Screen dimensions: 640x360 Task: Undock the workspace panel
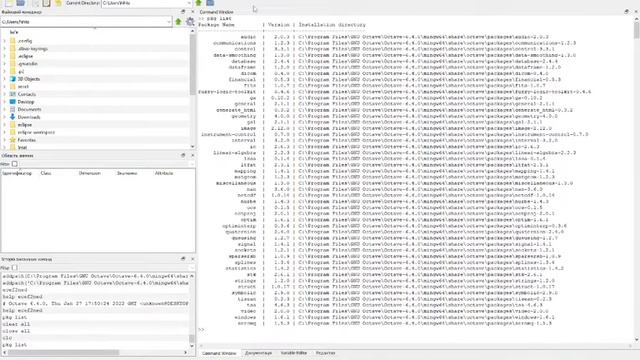point(183,156)
